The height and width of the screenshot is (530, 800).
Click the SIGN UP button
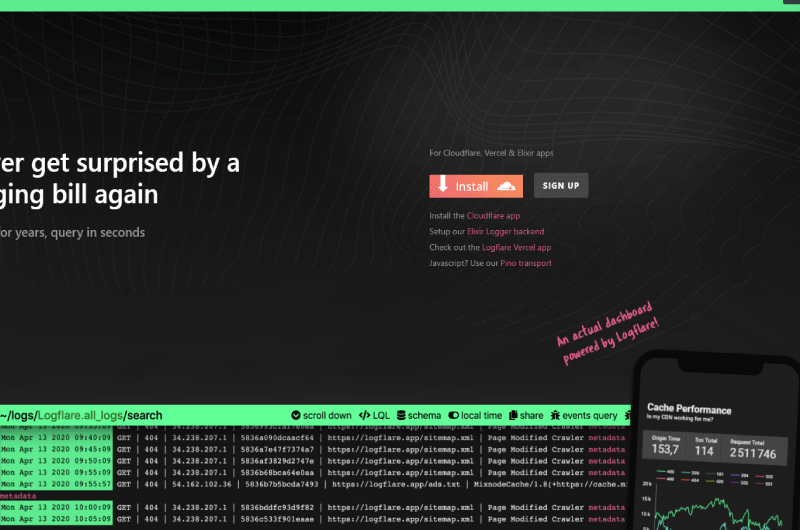click(561, 186)
